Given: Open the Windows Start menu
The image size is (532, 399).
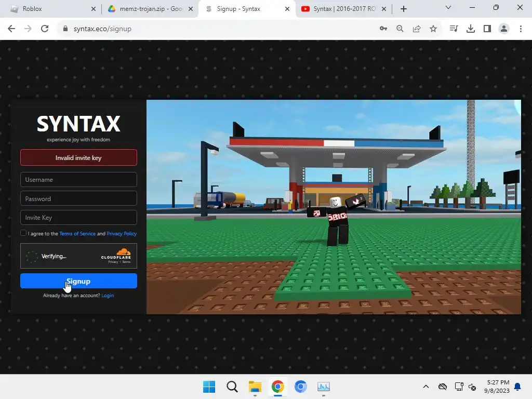Looking at the screenshot, I should pyautogui.click(x=209, y=387).
